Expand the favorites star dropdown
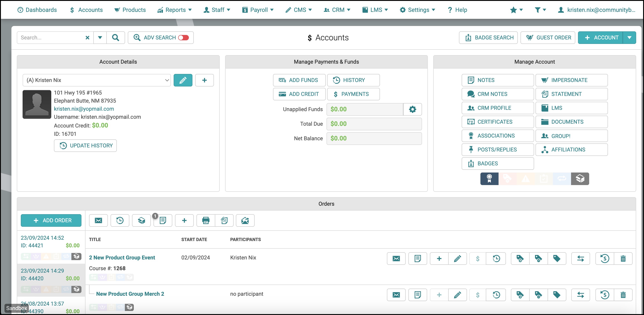The image size is (644, 315). click(x=516, y=10)
